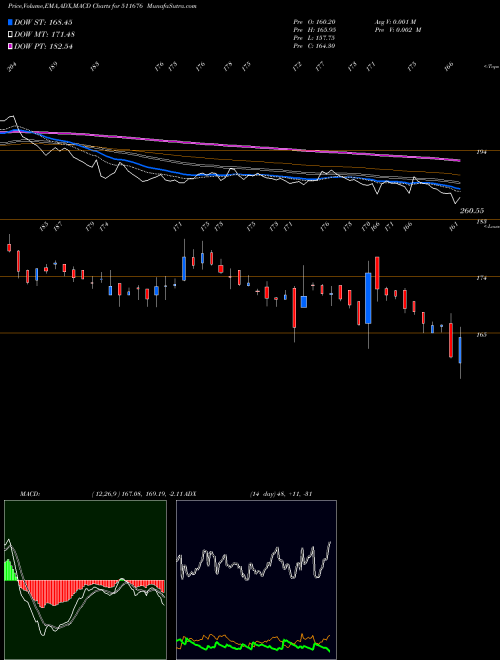This screenshot has height=660, width=500.
Task: Click the 260.55 price label
Action: [472, 210]
